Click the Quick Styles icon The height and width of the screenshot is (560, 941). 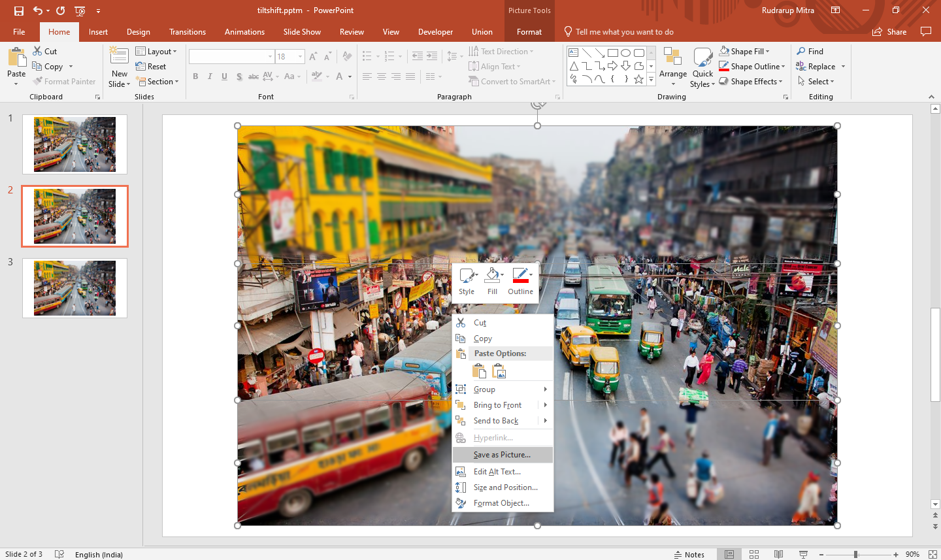(702, 56)
